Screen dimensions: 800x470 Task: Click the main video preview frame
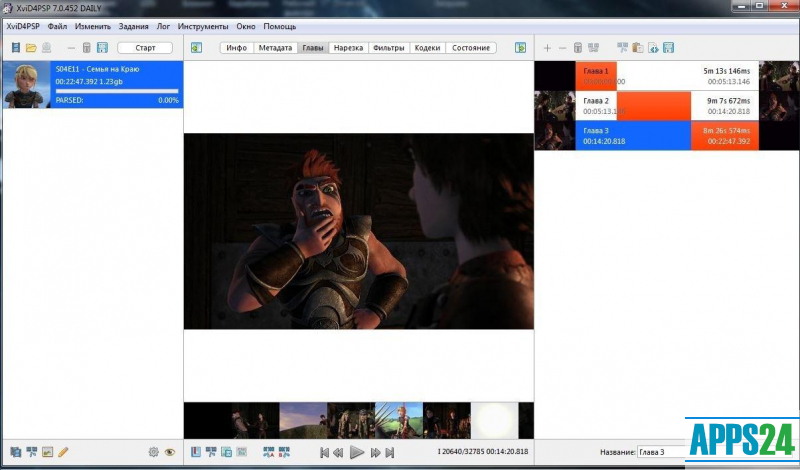(x=359, y=231)
